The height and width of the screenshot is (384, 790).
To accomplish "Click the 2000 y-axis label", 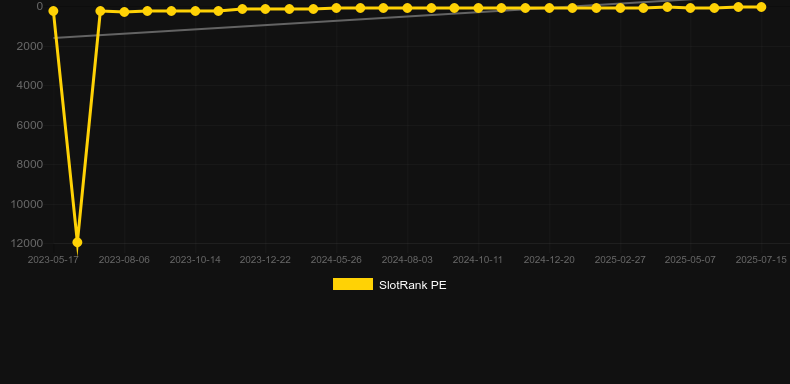I will point(30,46).
